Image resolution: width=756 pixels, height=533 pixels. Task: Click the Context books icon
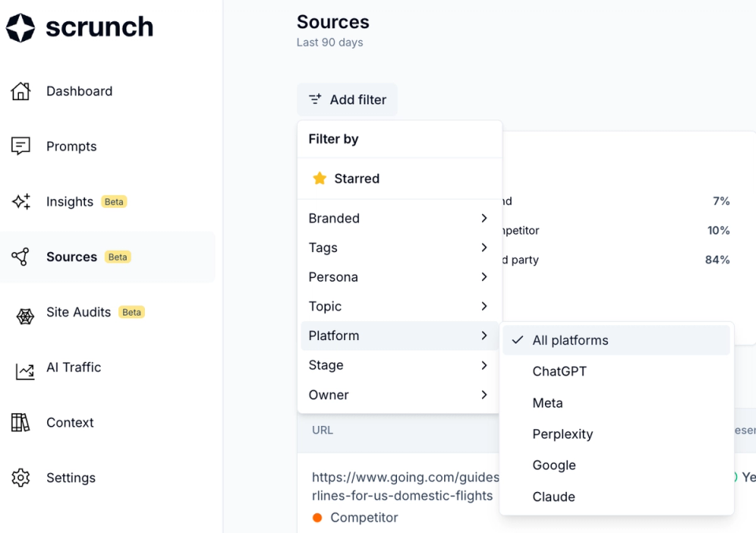coord(20,423)
